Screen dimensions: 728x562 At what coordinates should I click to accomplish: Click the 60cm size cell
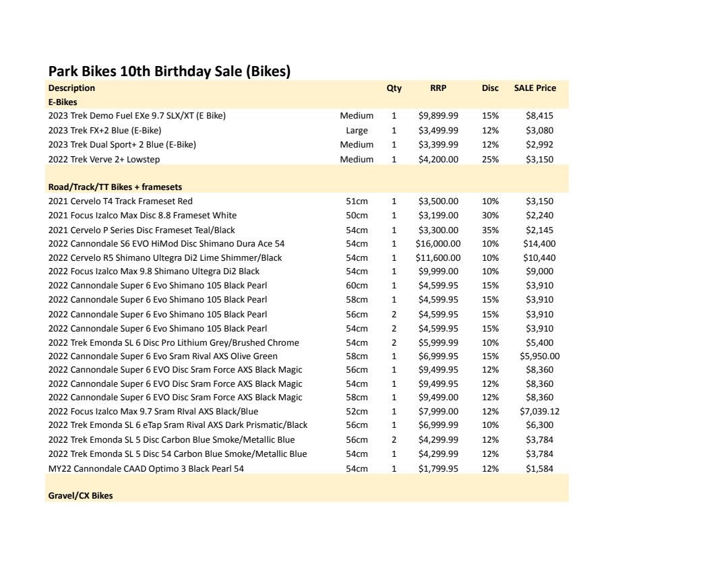pos(357,286)
